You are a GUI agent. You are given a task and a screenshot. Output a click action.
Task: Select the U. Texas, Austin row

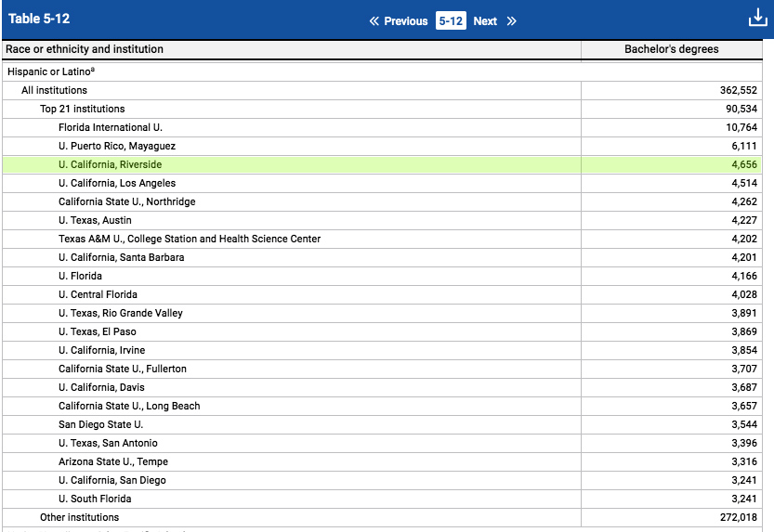pos(382,220)
